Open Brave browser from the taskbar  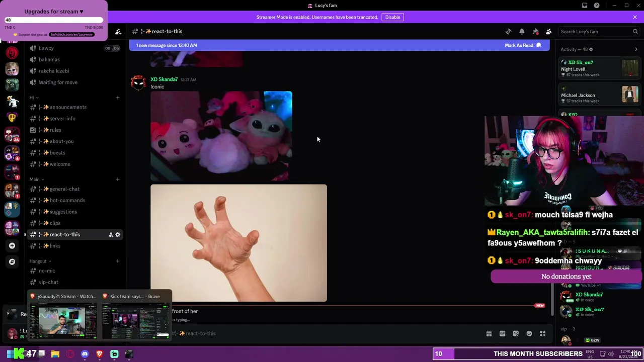(x=99, y=354)
